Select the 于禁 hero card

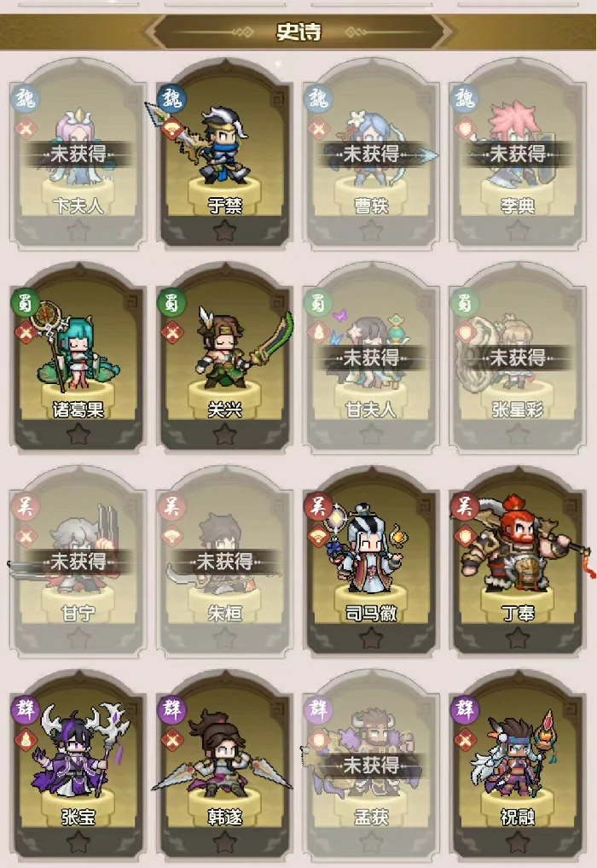pyautogui.click(x=224, y=152)
